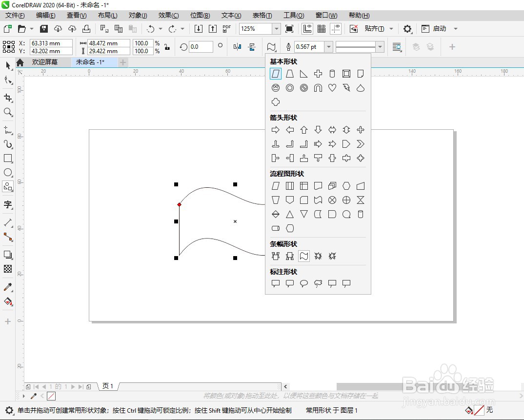Expand the 贴齐 snap-to dropdown
Screen dimensions: 524x420
click(x=391, y=29)
